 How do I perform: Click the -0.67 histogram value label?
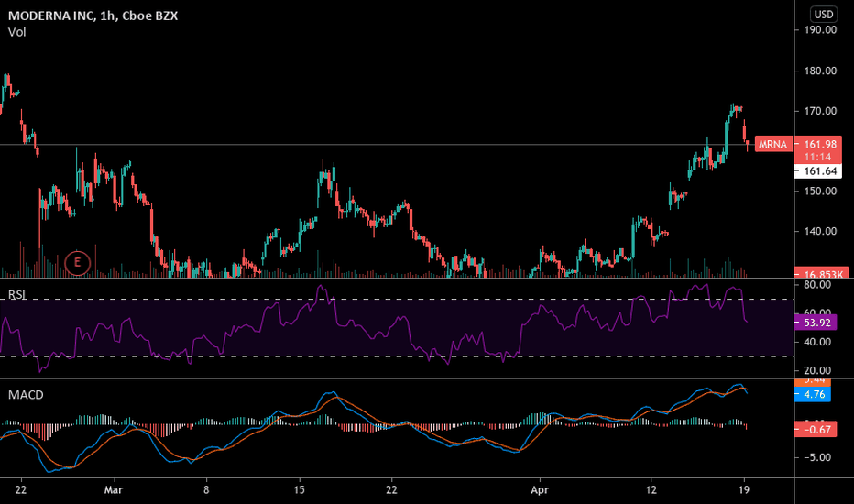pyautogui.click(x=816, y=430)
